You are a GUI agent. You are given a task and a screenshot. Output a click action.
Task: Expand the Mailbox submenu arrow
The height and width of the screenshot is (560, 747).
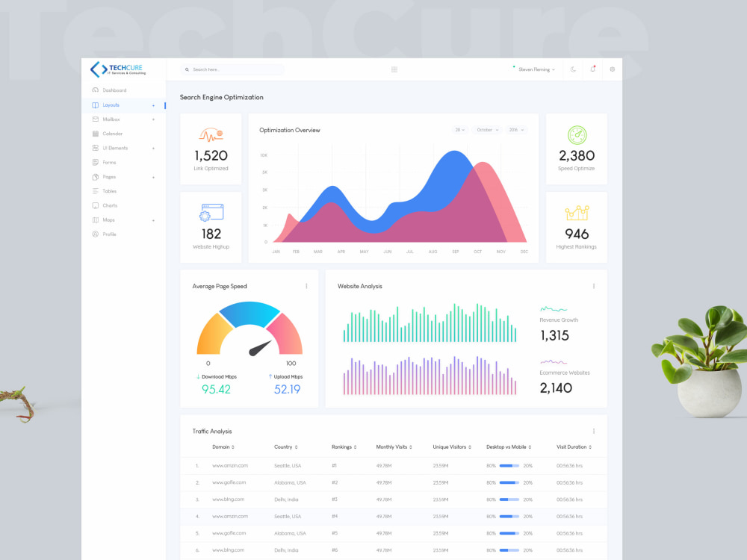pos(153,119)
